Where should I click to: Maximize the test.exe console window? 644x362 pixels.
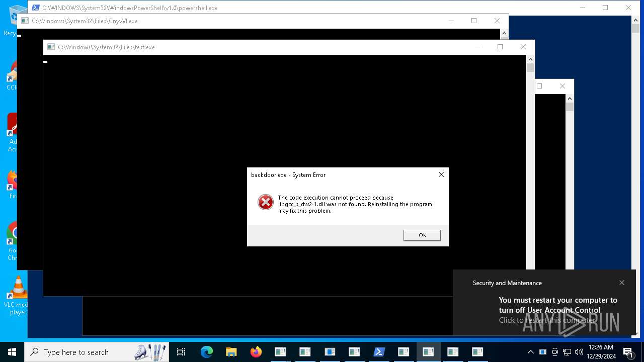click(500, 47)
